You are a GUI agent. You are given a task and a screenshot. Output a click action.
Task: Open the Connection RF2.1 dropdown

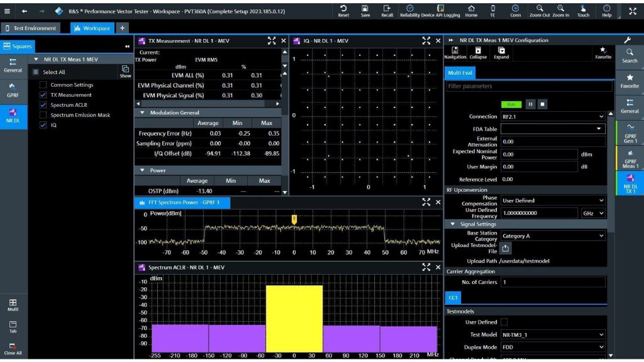(x=552, y=116)
